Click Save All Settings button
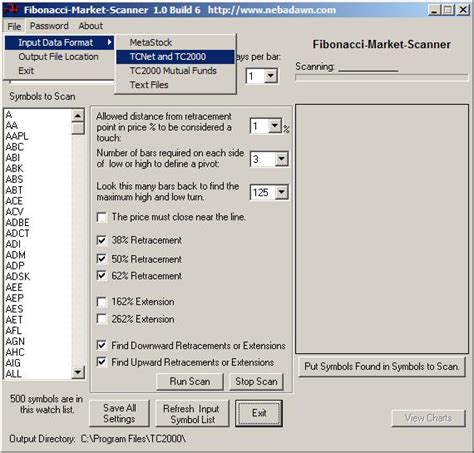The image size is (474, 453). pos(119,413)
